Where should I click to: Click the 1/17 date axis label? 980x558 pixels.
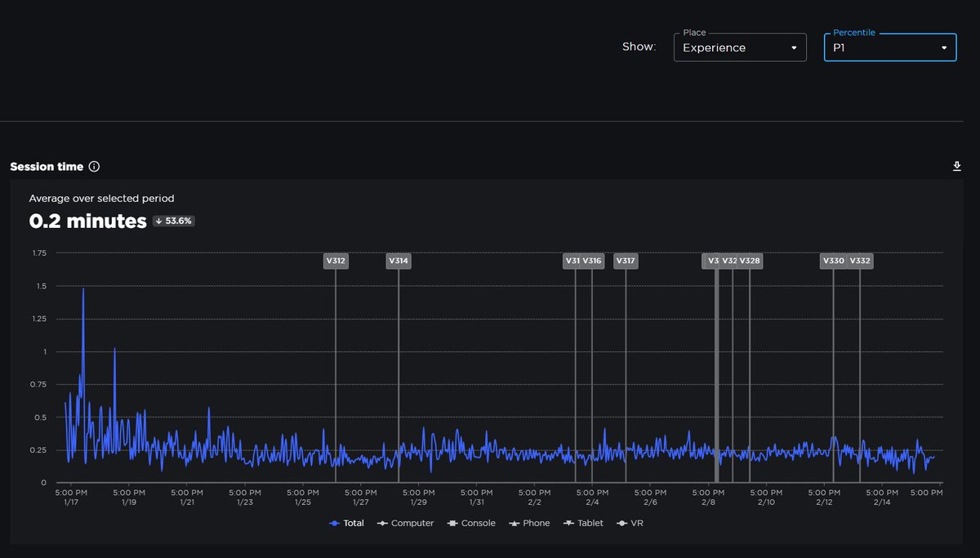[x=71, y=502]
